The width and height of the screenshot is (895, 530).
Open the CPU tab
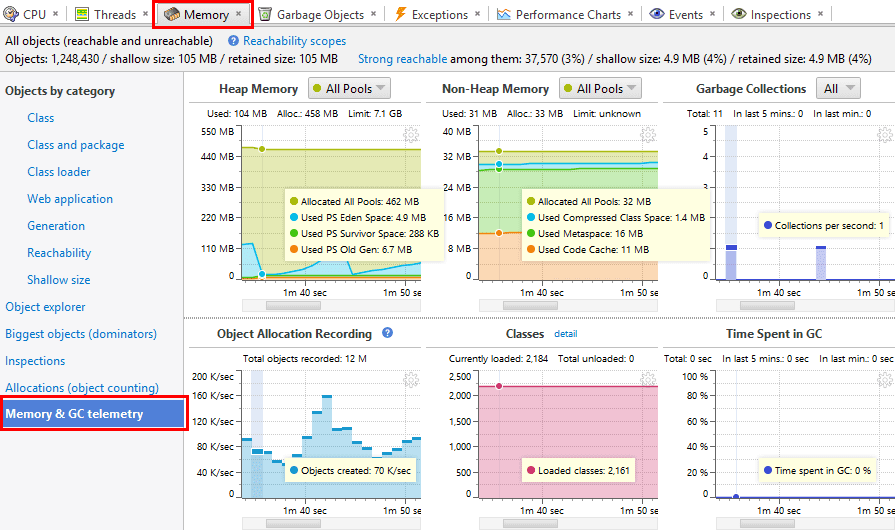[25, 14]
